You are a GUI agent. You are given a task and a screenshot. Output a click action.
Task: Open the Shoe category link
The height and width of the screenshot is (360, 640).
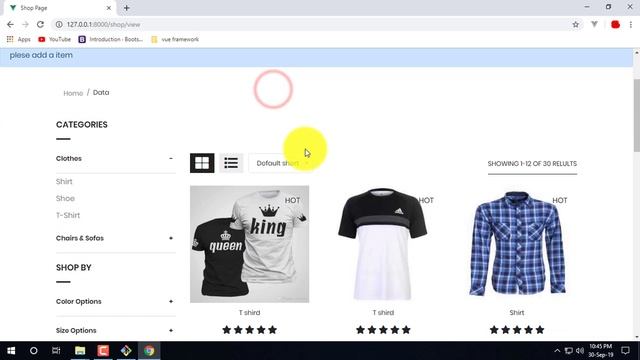(65, 198)
